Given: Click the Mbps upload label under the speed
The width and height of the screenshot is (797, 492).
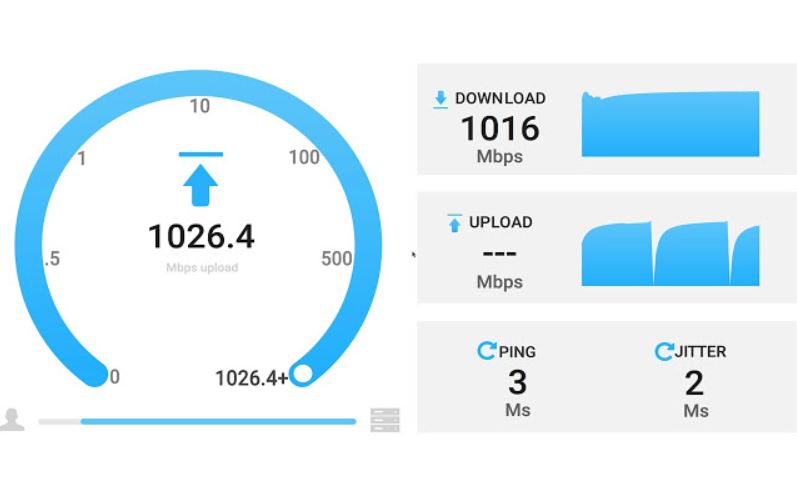Looking at the screenshot, I should [202, 267].
